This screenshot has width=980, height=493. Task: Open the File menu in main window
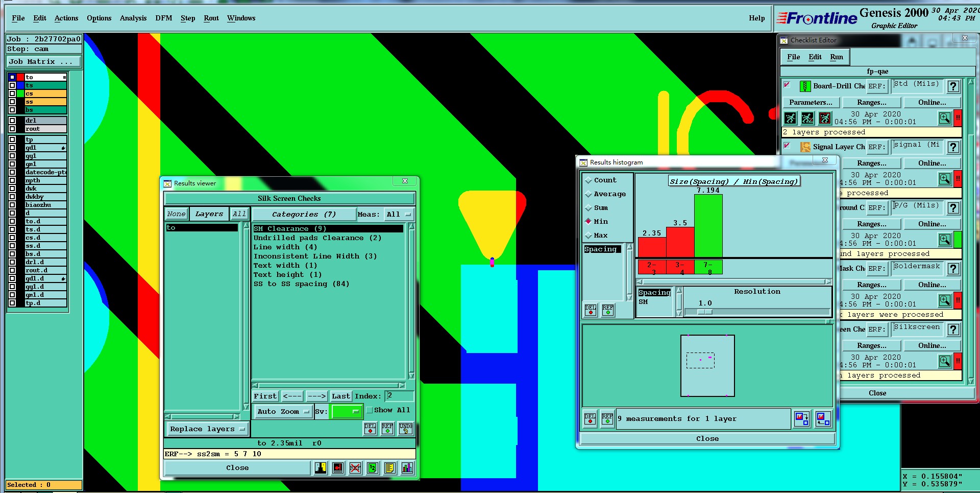click(x=18, y=18)
